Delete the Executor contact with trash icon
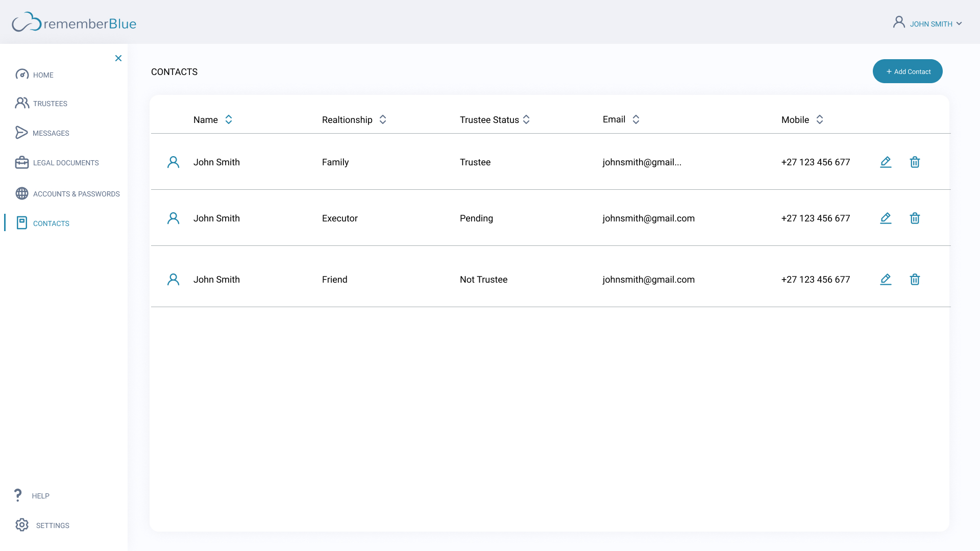The width and height of the screenshot is (980, 551). [x=915, y=218]
